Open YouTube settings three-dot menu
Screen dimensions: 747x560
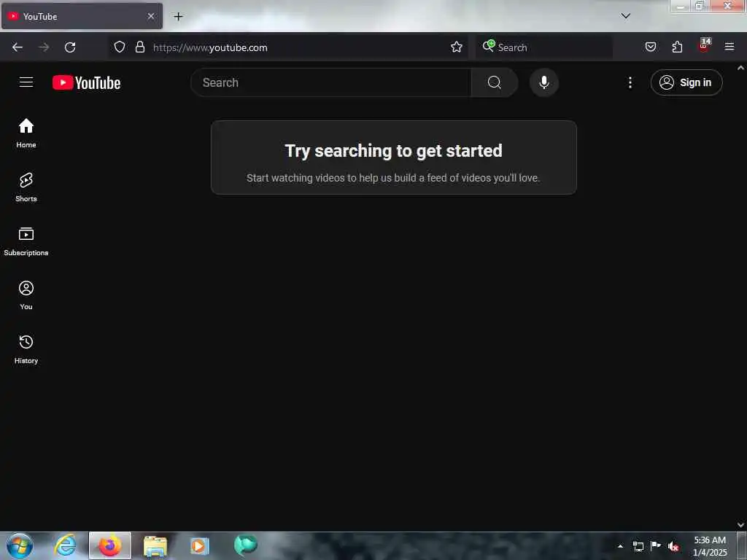pyautogui.click(x=630, y=82)
